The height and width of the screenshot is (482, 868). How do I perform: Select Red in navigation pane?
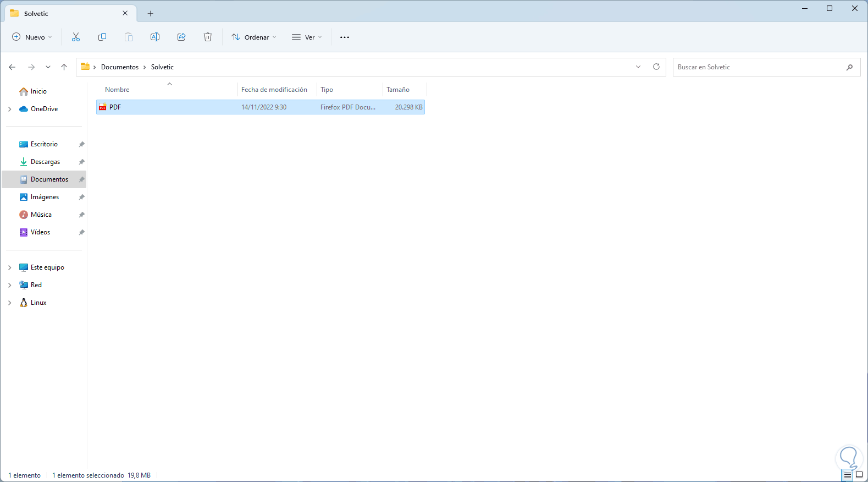36,285
